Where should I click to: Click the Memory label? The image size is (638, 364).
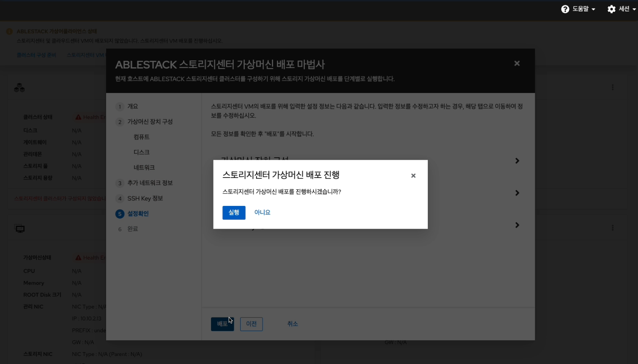pyautogui.click(x=34, y=283)
